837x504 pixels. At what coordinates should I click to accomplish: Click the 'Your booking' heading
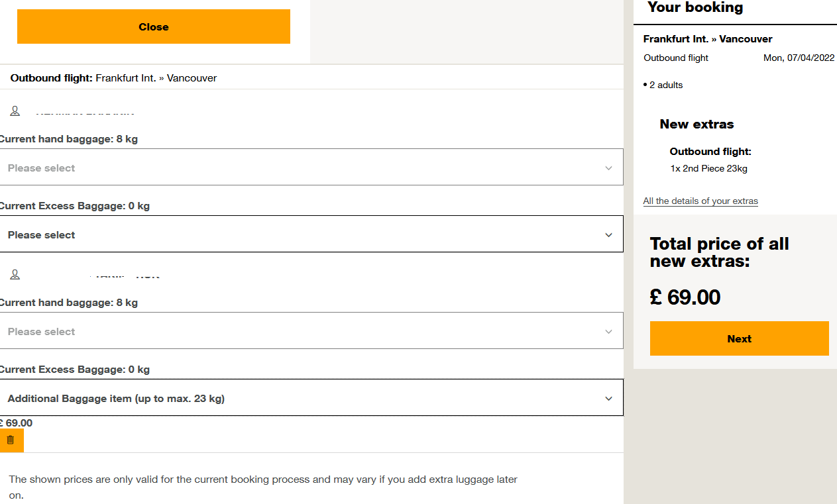695,8
